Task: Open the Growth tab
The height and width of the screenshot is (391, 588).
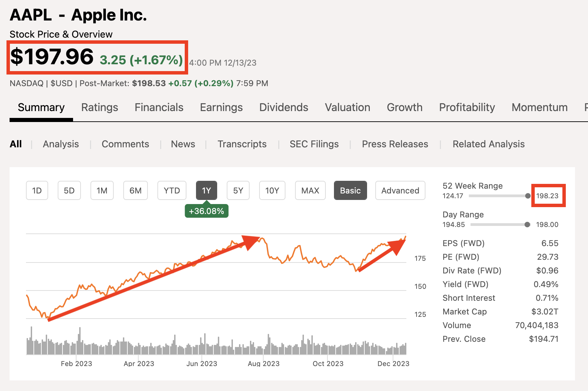Action: (405, 107)
